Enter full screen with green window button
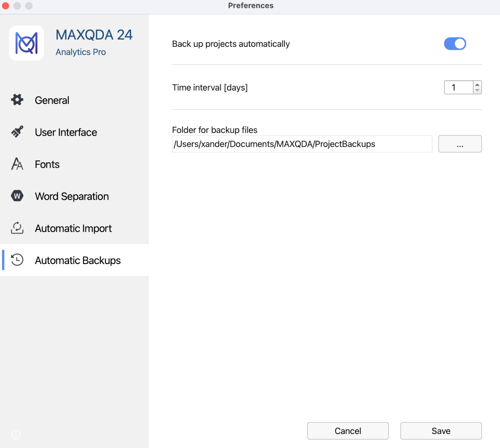The height and width of the screenshot is (448, 500). [29, 6]
